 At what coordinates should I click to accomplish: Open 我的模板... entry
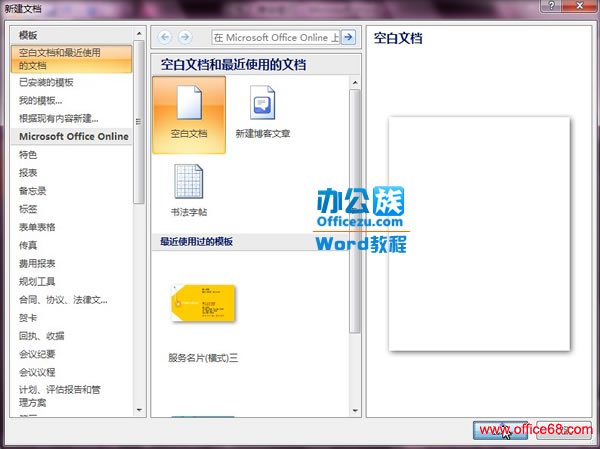[41, 100]
